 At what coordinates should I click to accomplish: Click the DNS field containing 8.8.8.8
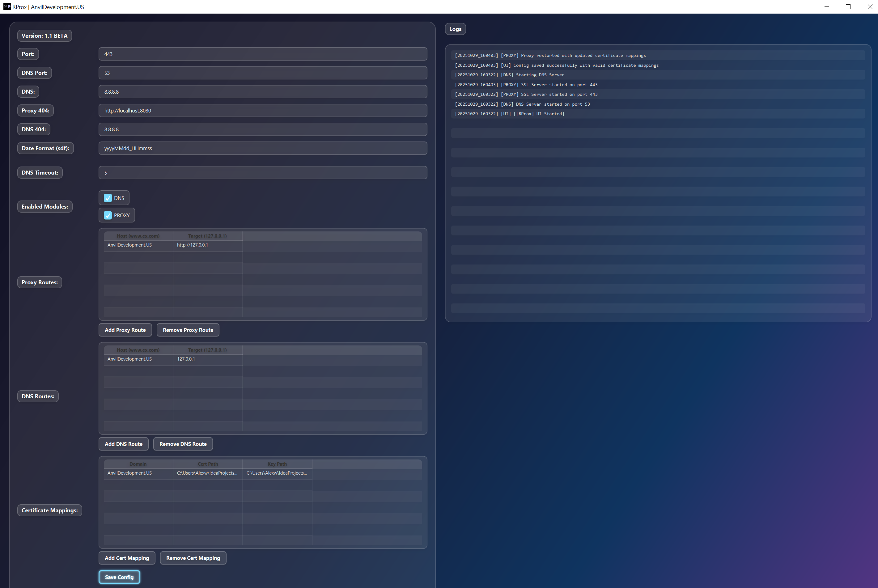point(263,91)
